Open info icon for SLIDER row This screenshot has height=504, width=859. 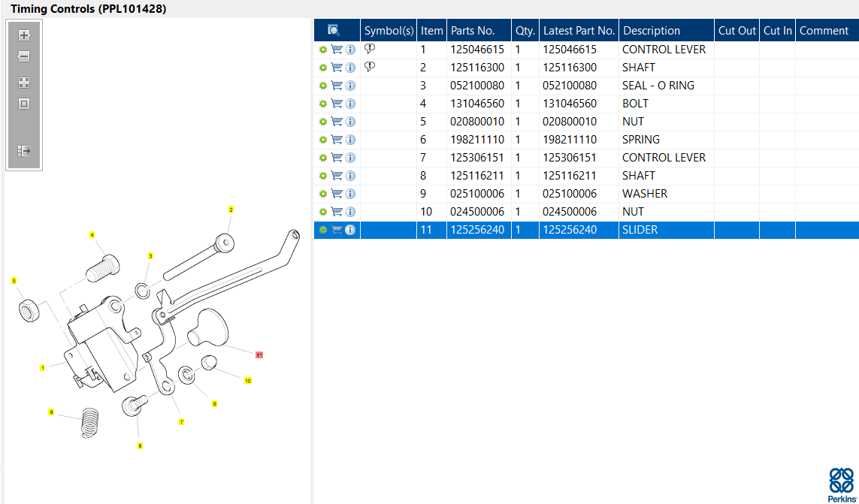350,230
